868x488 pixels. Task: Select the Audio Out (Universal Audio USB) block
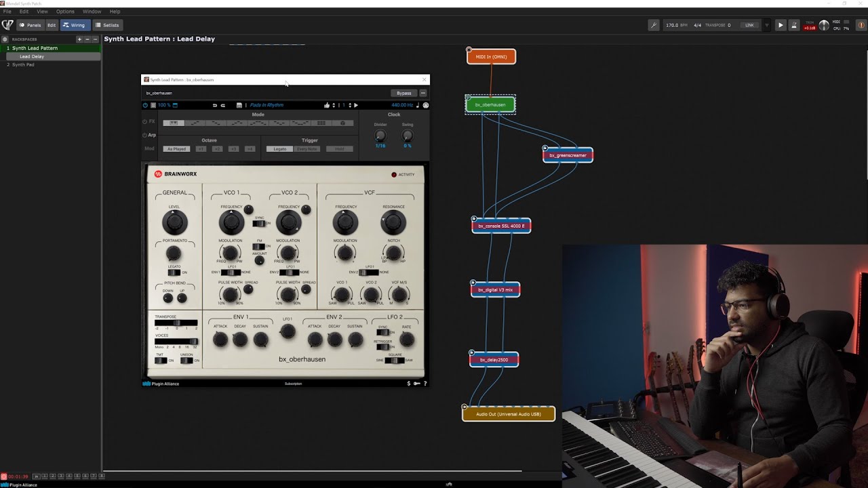509,414
